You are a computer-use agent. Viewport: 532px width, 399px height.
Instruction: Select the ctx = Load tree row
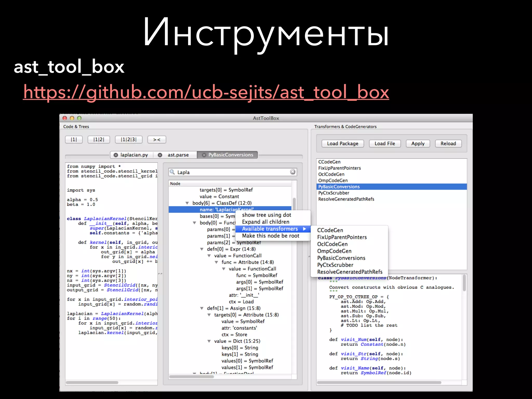(230, 302)
